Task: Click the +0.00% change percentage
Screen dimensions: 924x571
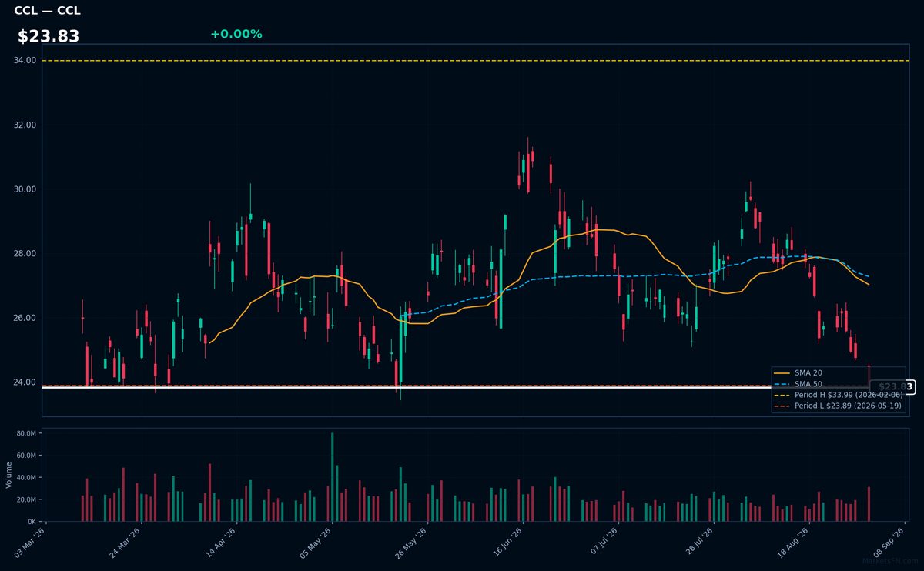Action: point(236,34)
